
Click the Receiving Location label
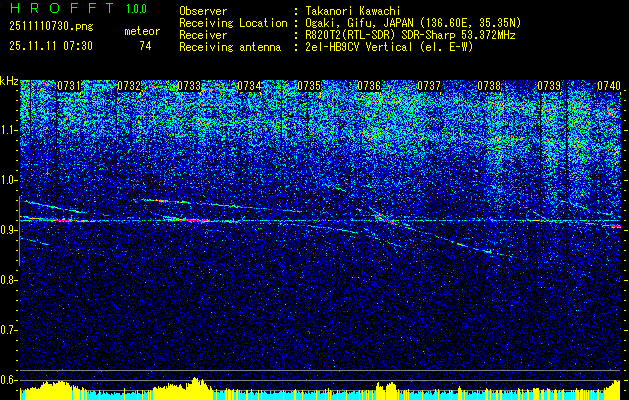[233, 23]
